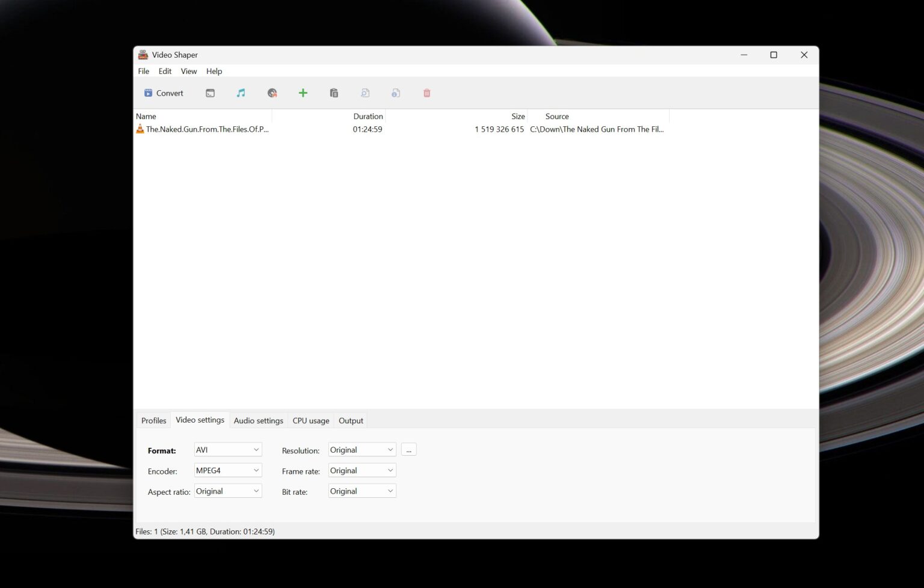924x588 pixels.
Task: Switch to the CPU usage tab
Action: tap(310, 420)
